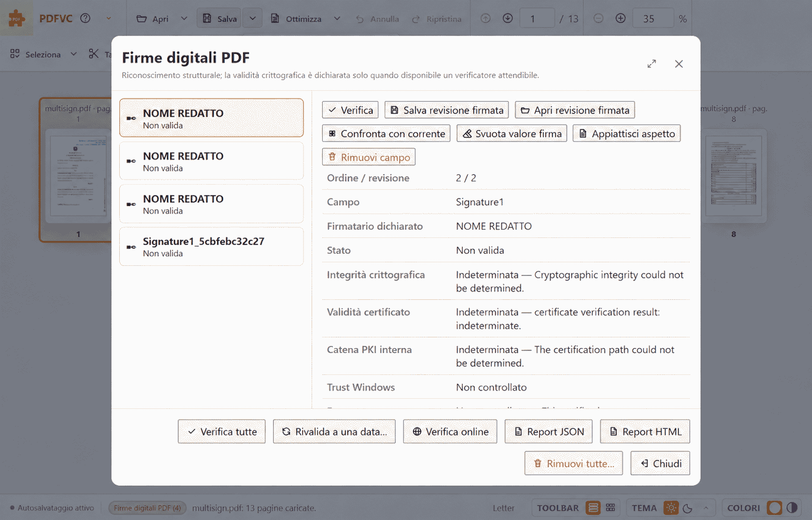Select the high-contrast COLORI half-circle swatch
Screen dimensions: 812x520
792,508
